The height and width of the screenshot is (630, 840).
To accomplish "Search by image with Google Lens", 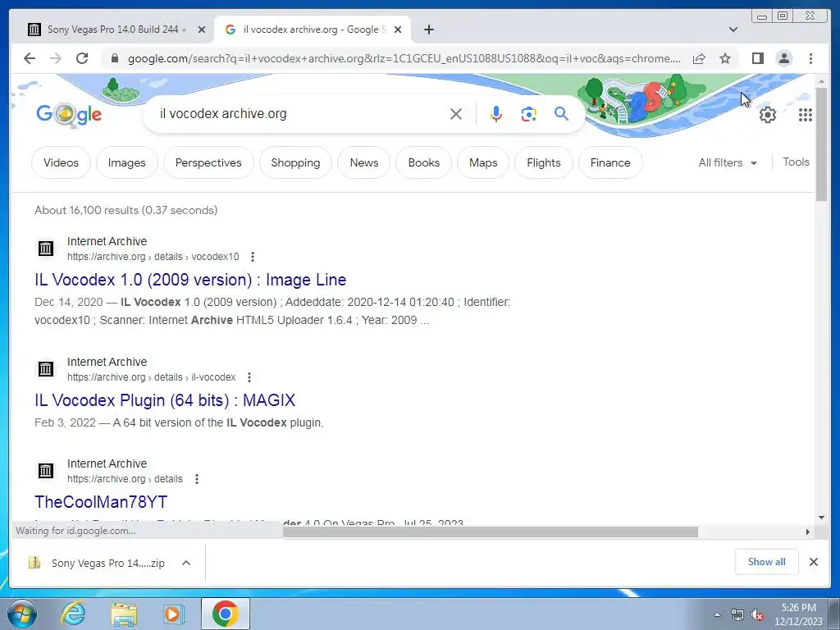I will point(529,113).
